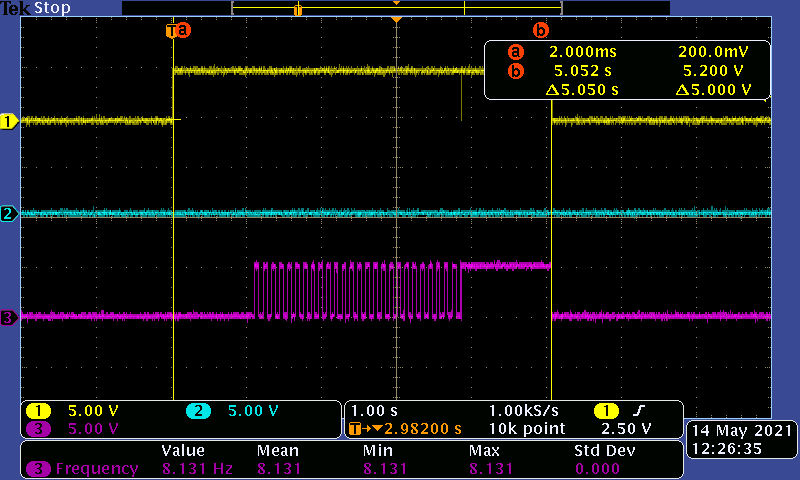The height and width of the screenshot is (480, 800).
Task: Select cursor a marker at top of waveform
Action: point(183,30)
